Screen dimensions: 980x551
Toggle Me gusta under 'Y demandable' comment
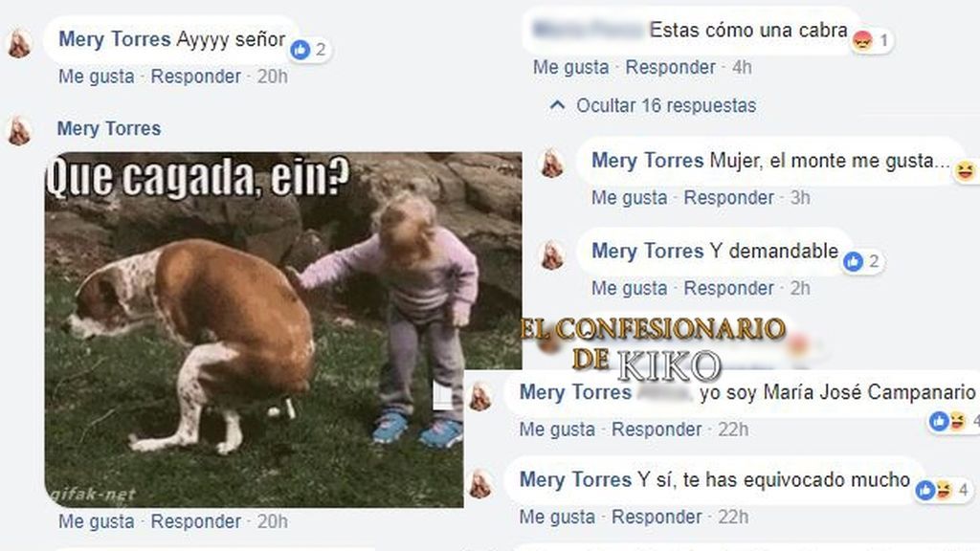630,288
